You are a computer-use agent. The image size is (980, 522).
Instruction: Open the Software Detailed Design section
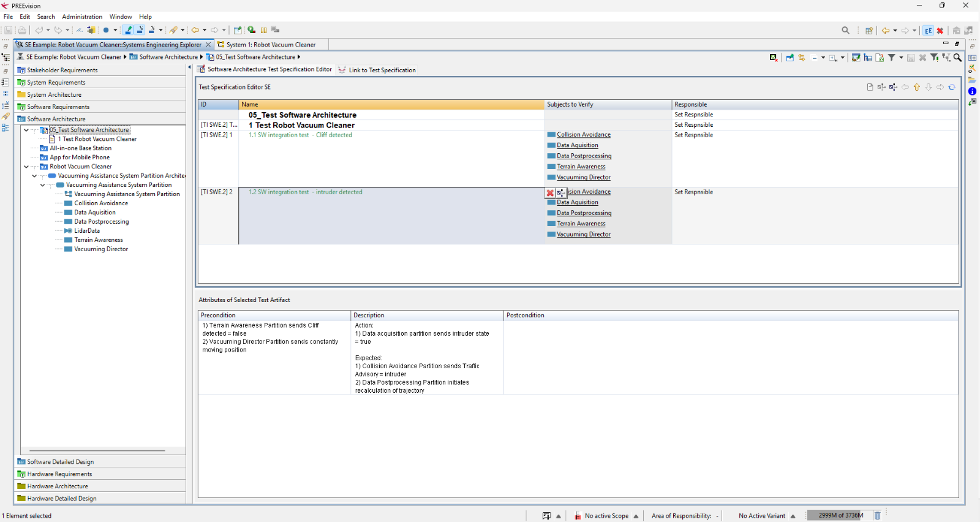tap(100, 462)
